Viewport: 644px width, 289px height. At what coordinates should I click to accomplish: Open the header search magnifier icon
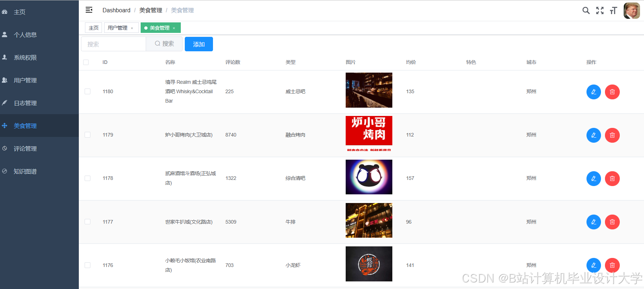tap(586, 10)
